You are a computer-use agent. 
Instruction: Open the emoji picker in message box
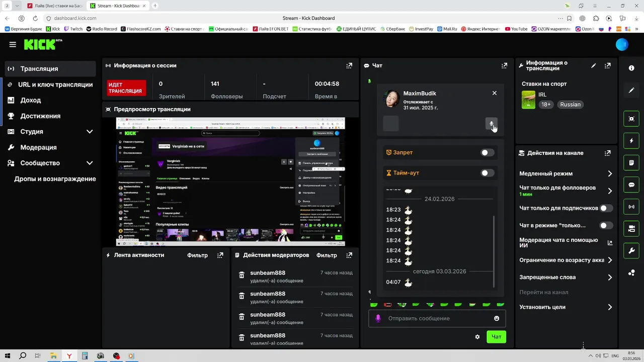(x=497, y=318)
